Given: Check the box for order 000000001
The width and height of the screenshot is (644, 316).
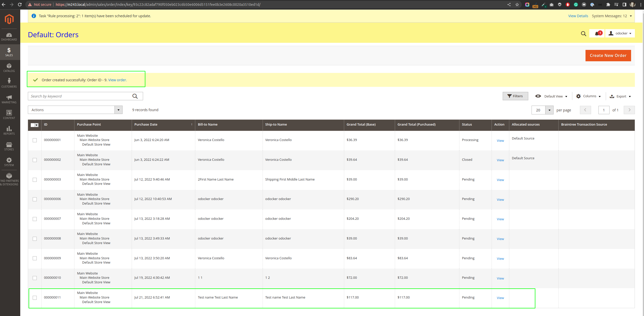Looking at the screenshot, I should 35,140.
